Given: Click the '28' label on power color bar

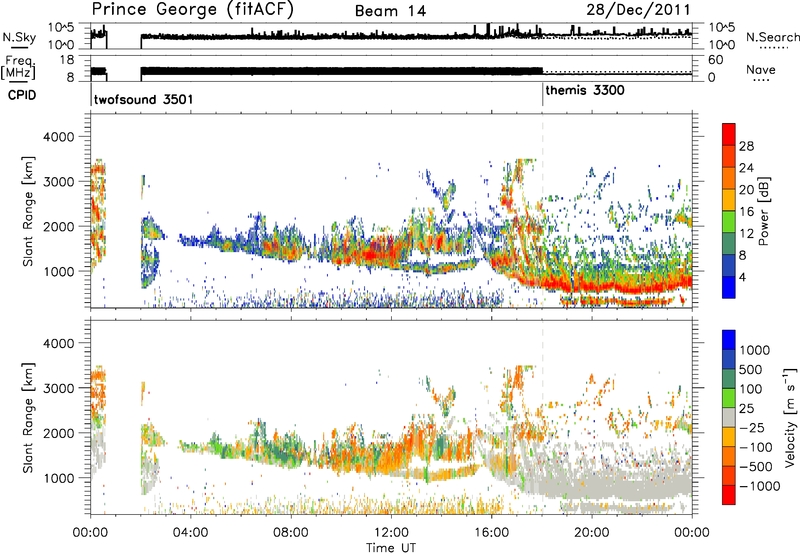Looking at the screenshot, I should pyautogui.click(x=746, y=146).
